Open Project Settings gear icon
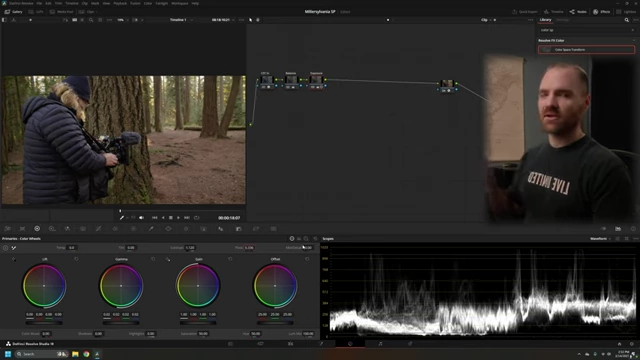 [632, 344]
